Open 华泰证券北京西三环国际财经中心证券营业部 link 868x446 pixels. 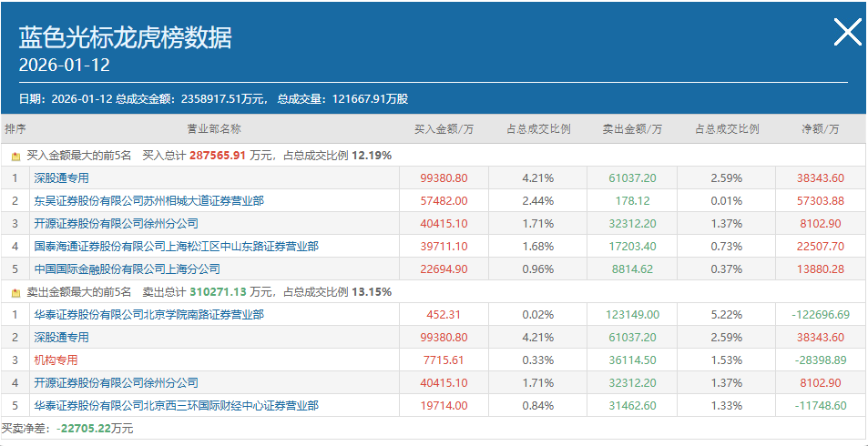176,405
